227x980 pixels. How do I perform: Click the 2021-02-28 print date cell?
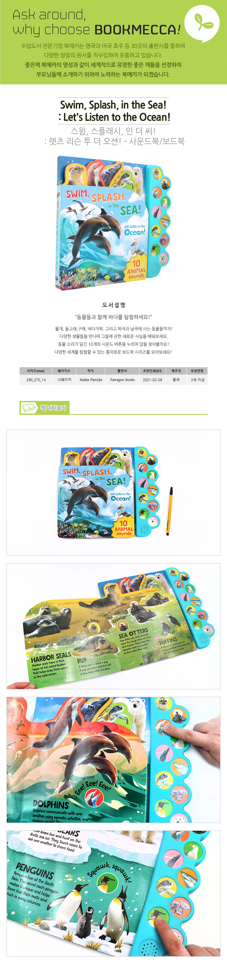(152, 380)
